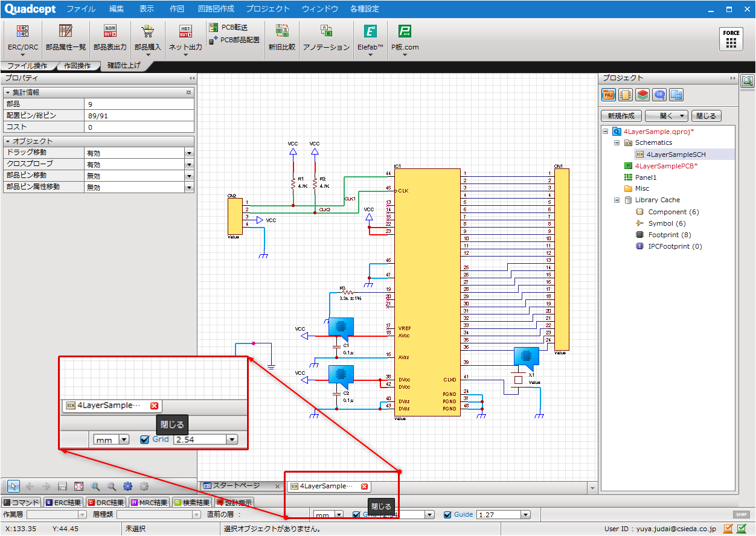The image size is (756, 536).
Task: Close the 4LayerSample schematic tab
Action: 364,487
